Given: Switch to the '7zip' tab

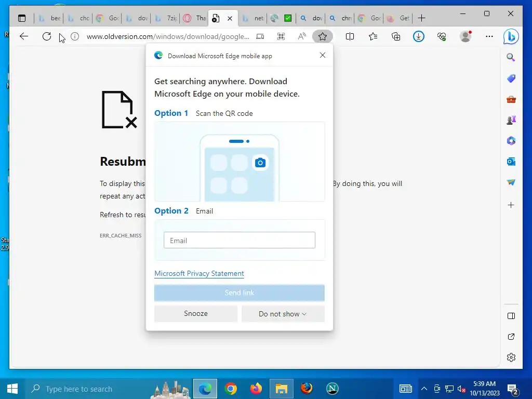Looking at the screenshot, I should [165, 18].
